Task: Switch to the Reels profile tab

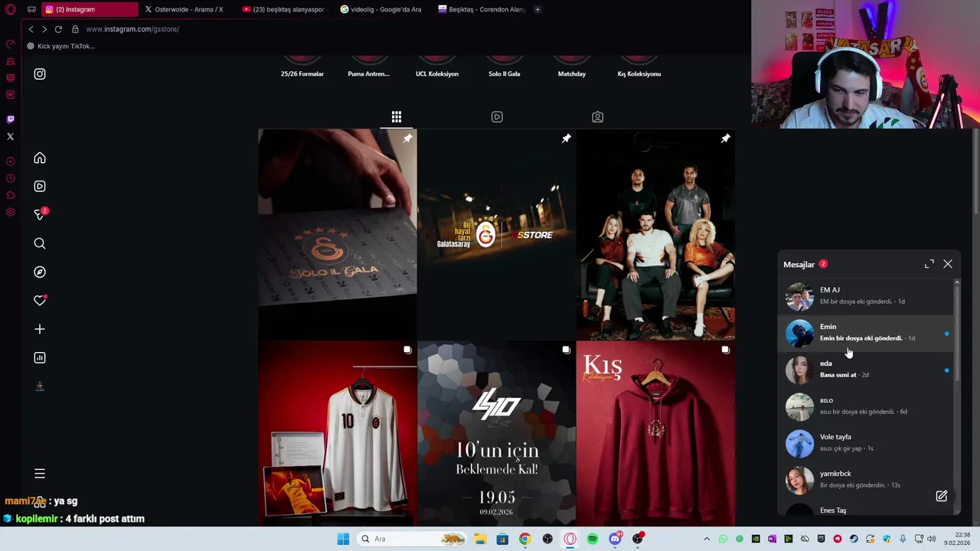Action: 497,117
